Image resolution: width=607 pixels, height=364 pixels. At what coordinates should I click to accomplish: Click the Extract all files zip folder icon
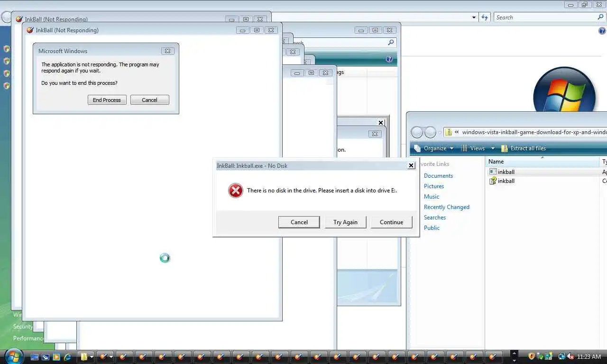[504, 148]
